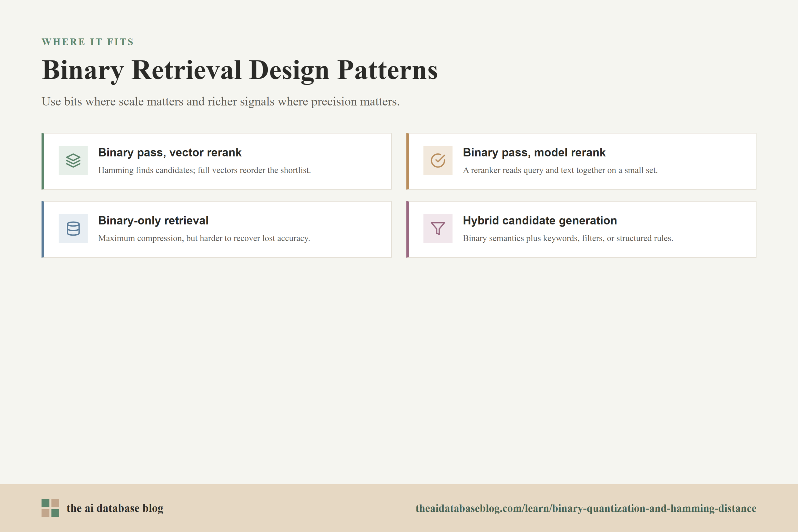Click the circled checkmark icon
Viewport: 798px width, 532px height.
pyautogui.click(x=438, y=161)
